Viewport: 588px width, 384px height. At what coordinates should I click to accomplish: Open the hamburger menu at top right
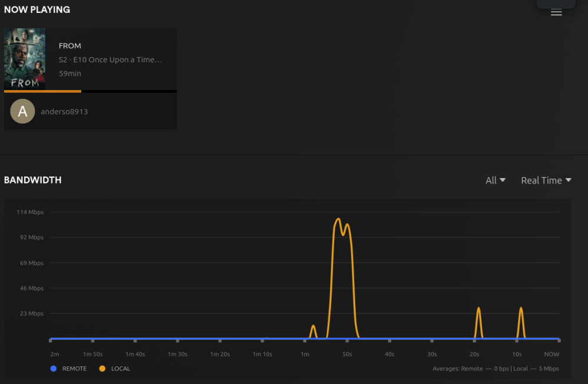[556, 12]
